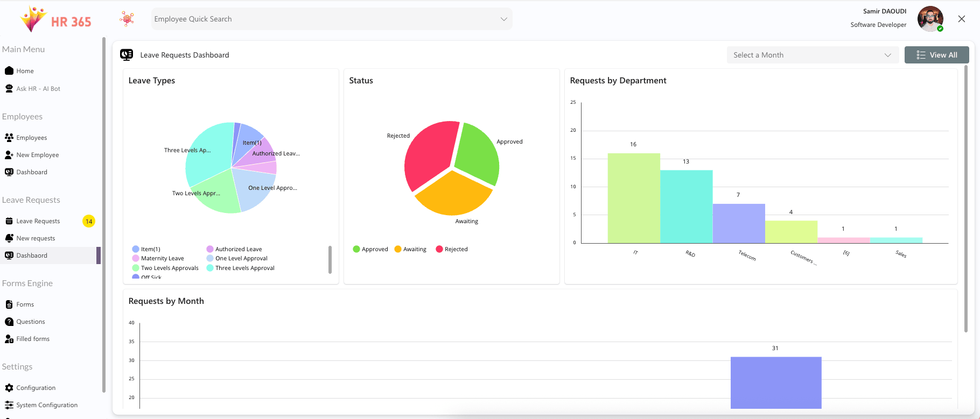This screenshot has width=980, height=419.
Task: Click the Three Levels Approval pie slice
Action: (209, 153)
